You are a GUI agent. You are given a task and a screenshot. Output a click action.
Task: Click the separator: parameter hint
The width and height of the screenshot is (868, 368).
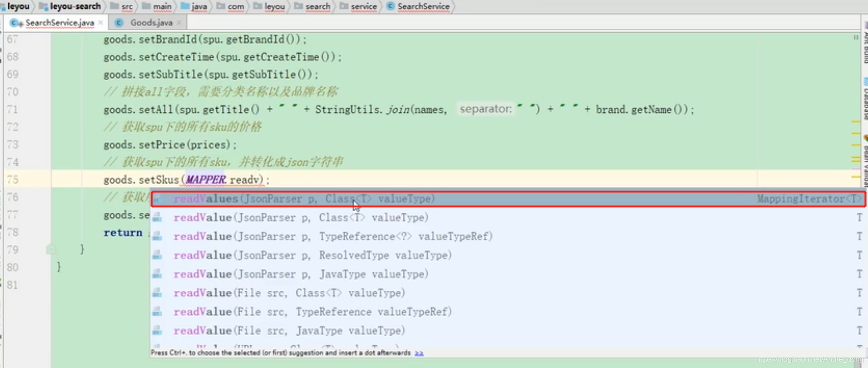[486, 109]
